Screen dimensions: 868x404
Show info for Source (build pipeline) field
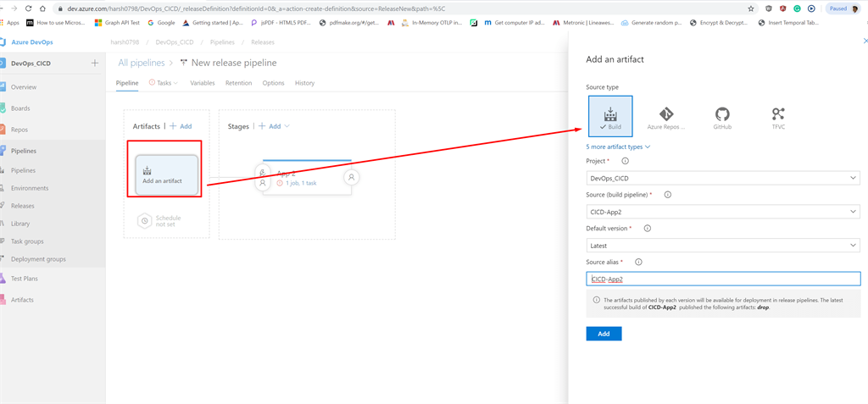click(668, 195)
